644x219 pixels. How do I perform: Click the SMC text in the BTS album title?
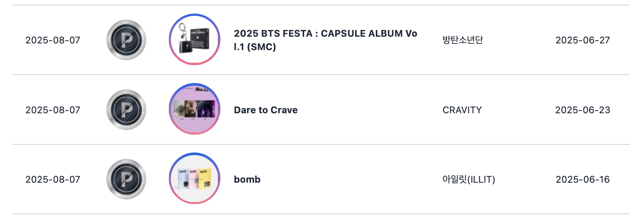[261, 47]
